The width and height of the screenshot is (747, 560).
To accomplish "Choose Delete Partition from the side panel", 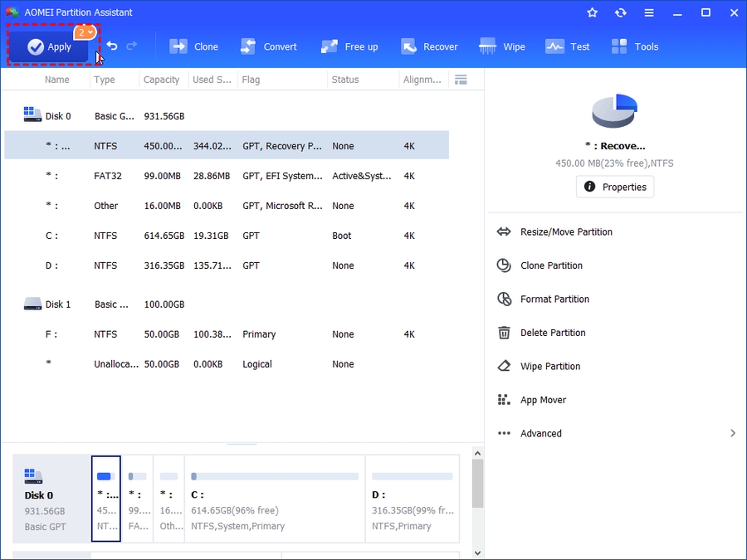I will [552, 333].
